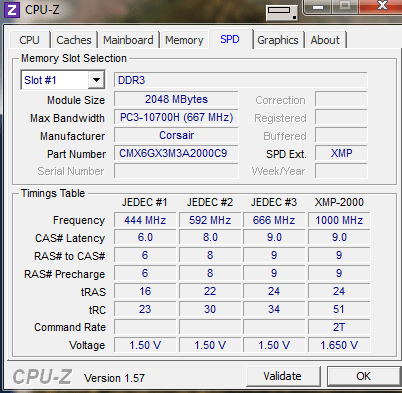This screenshot has width=402, height=393.
Task: Click the tRAS value 16
Action: tap(145, 291)
